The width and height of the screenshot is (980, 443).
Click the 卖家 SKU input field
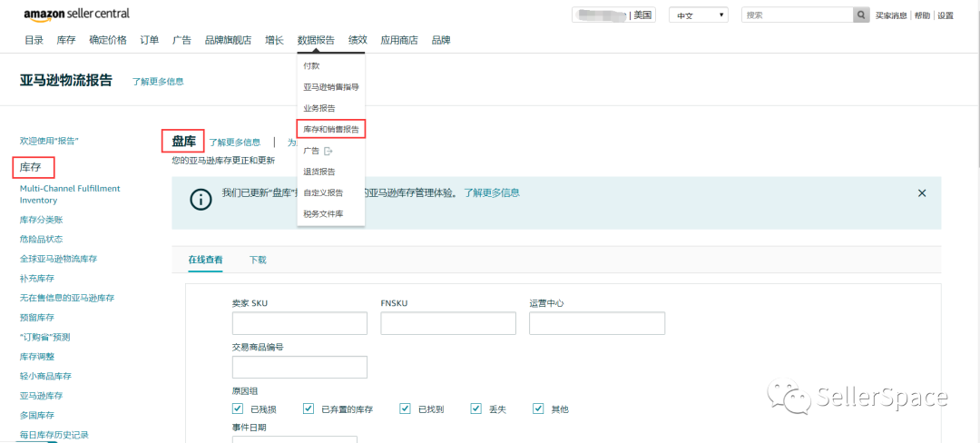(300, 324)
